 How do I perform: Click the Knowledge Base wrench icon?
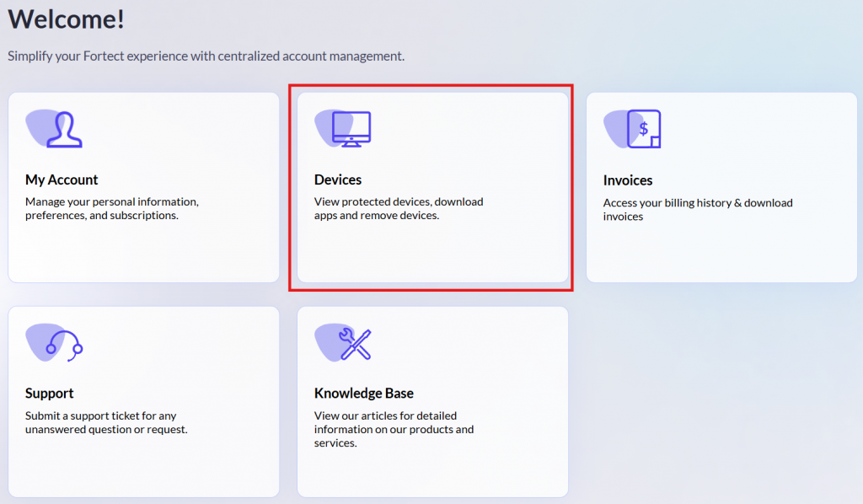343,342
